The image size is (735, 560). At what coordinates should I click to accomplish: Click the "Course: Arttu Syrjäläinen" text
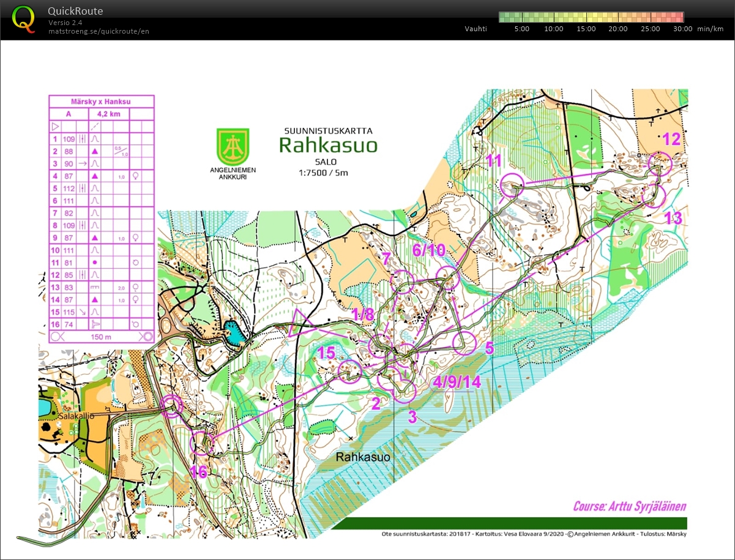click(x=629, y=506)
